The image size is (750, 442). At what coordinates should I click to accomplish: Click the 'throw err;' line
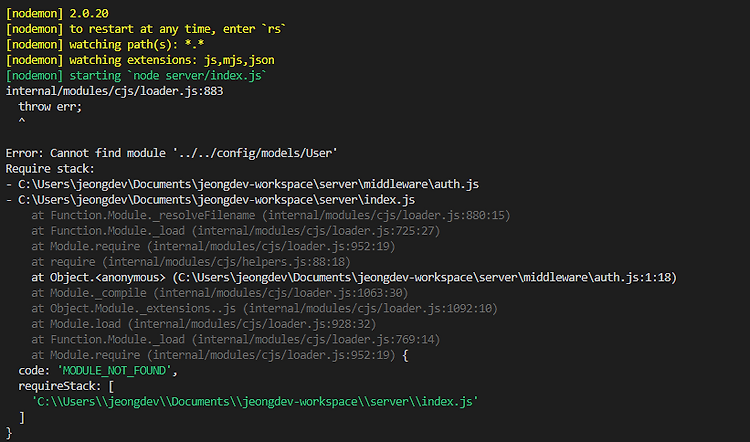[x=50, y=107]
